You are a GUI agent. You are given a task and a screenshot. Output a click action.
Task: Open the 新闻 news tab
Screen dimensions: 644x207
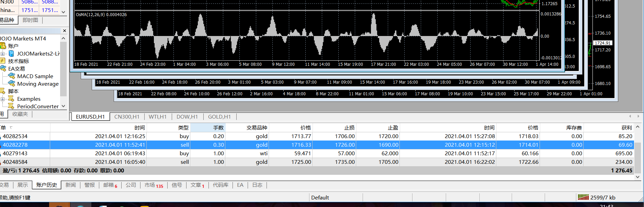click(x=70, y=185)
